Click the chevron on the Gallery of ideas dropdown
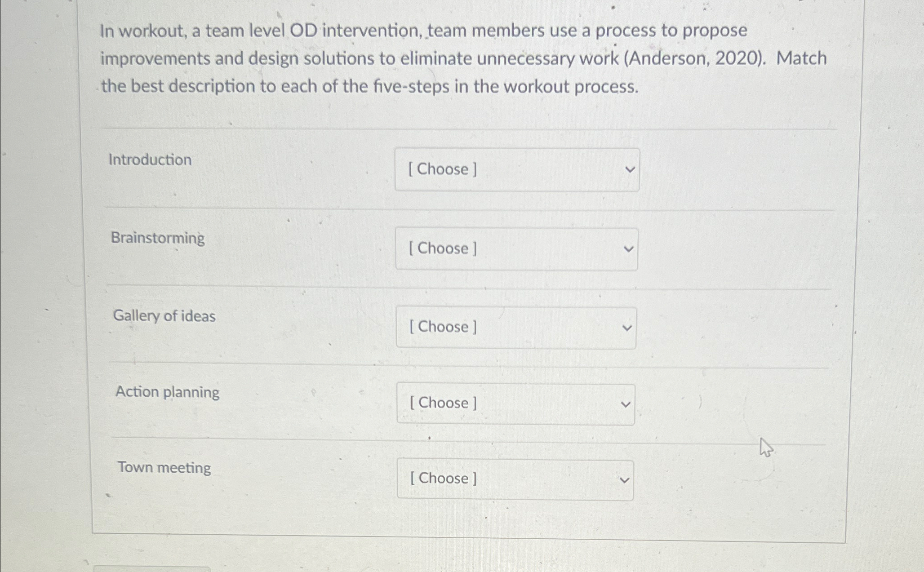 pyautogui.click(x=628, y=327)
